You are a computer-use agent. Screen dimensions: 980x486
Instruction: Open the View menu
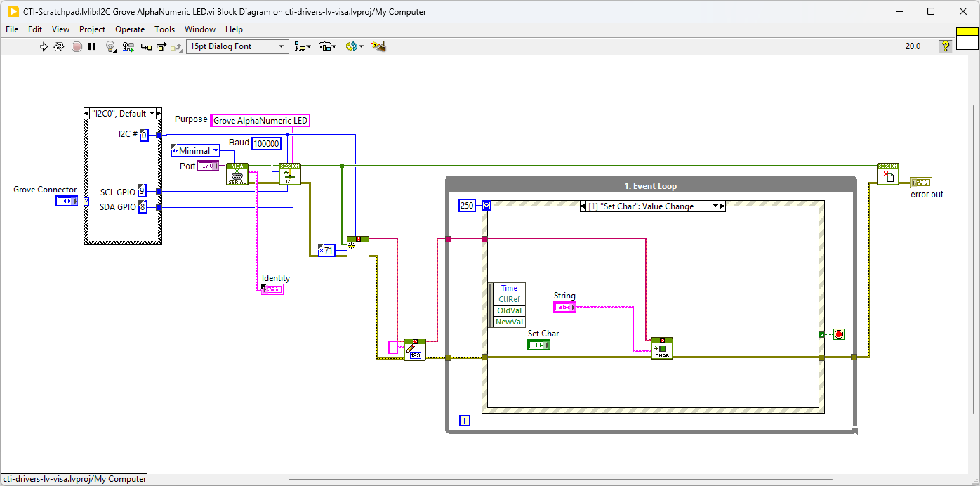(x=60, y=29)
